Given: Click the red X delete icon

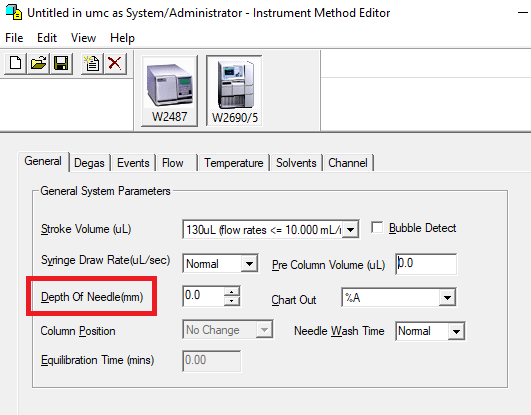Looking at the screenshot, I should pyautogui.click(x=115, y=63).
